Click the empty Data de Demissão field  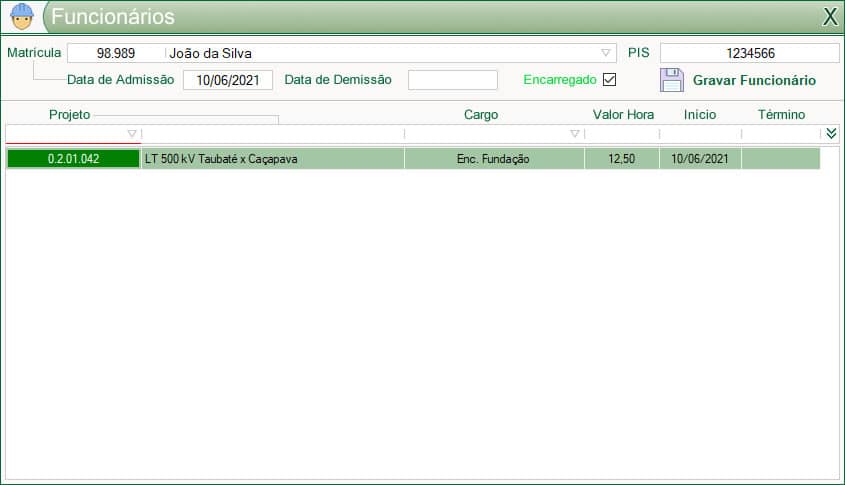(453, 80)
